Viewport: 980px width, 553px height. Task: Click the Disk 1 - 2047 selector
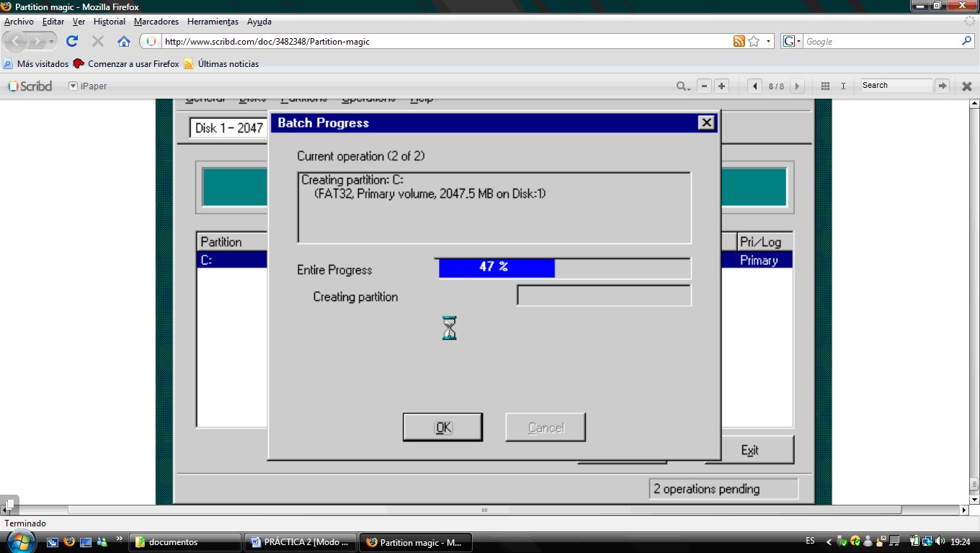coord(229,128)
